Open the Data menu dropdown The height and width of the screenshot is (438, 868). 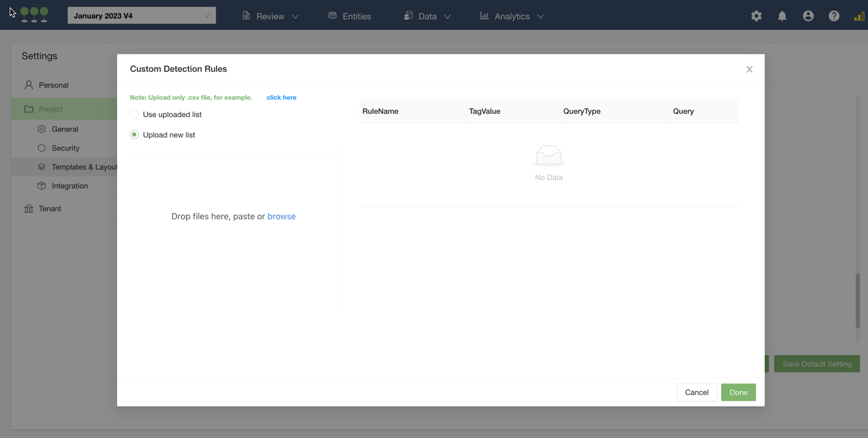(427, 16)
